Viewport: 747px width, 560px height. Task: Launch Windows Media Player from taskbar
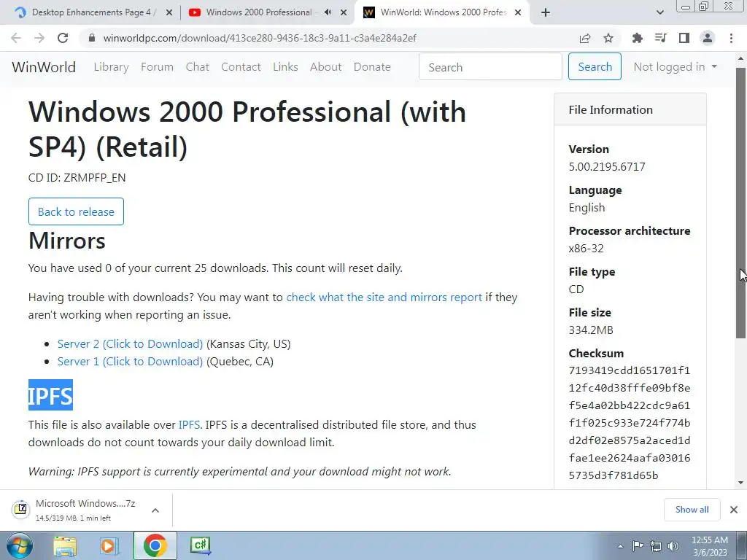(109, 545)
